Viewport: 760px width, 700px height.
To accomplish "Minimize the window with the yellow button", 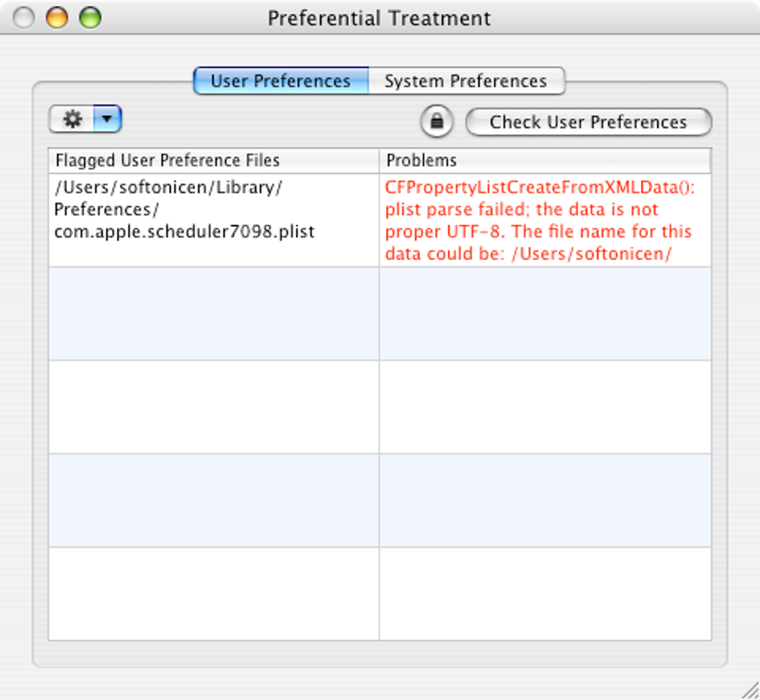I will tap(57, 18).
